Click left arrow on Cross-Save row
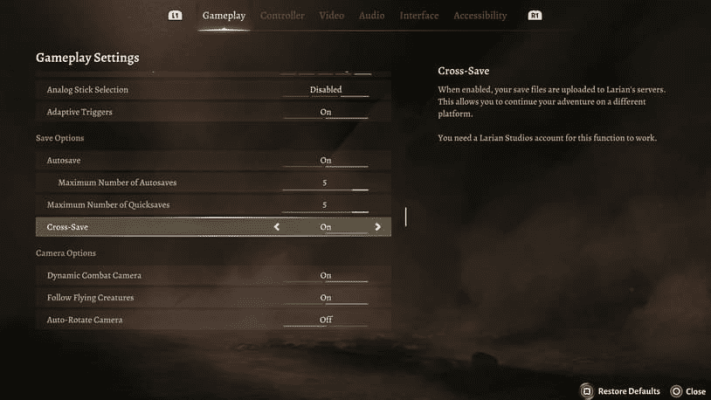711x400 pixels. coord(277,227)
